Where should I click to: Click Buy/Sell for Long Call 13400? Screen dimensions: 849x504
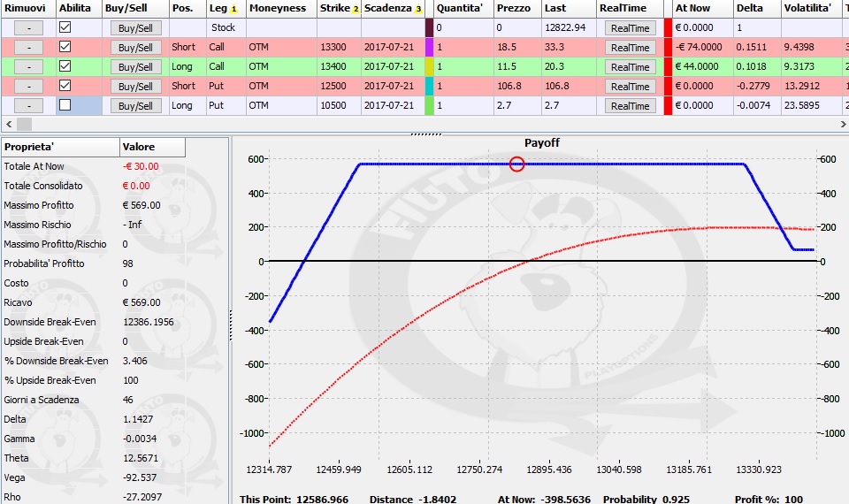135,67
